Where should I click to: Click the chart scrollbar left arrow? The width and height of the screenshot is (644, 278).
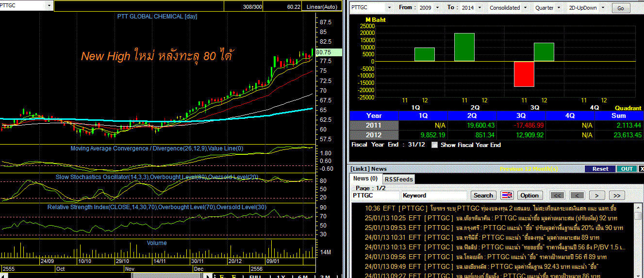[x=4, y=276]
